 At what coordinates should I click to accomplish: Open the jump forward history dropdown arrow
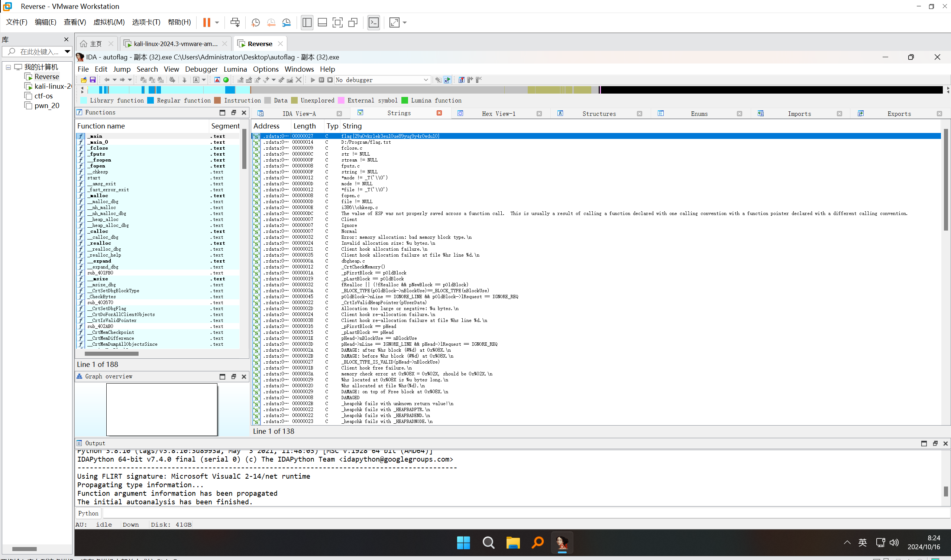130,79
